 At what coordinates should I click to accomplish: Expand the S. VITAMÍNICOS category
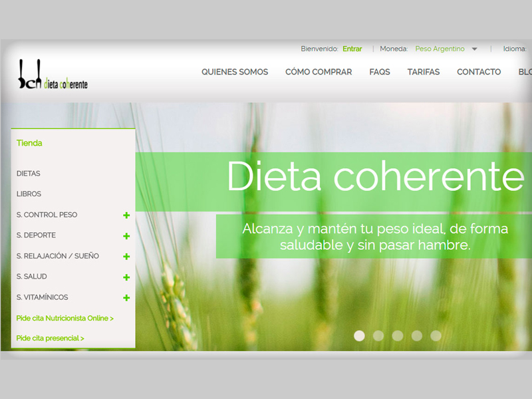[x=126, y=297]
